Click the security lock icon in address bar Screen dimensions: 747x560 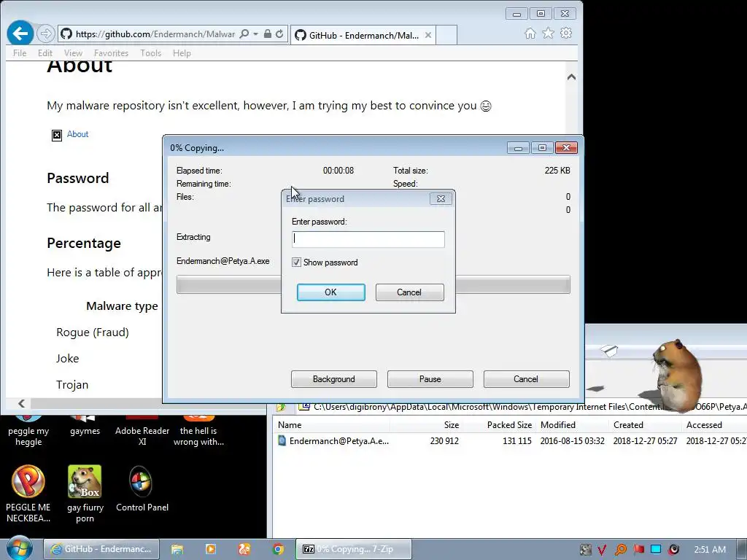[268, 34]
